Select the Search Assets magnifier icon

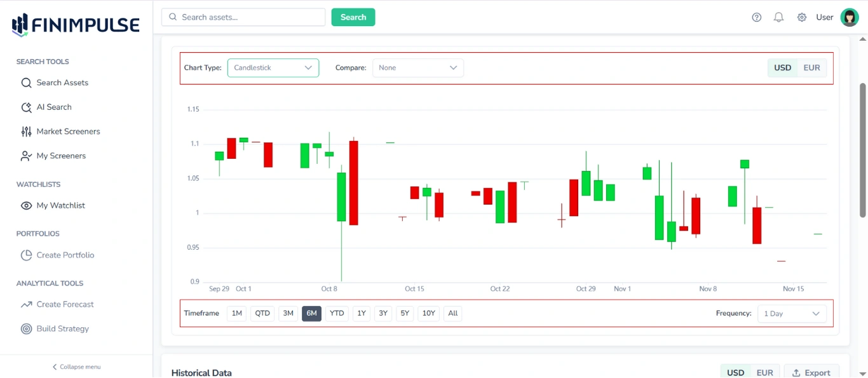tap(26, 83)
